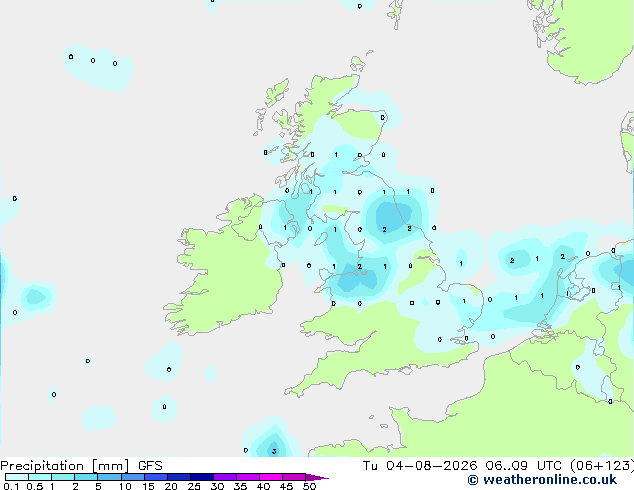This screenshot has width=634, height=490.
Task: Click the 5–10 mm legend swatch
Action: (109, 477)
